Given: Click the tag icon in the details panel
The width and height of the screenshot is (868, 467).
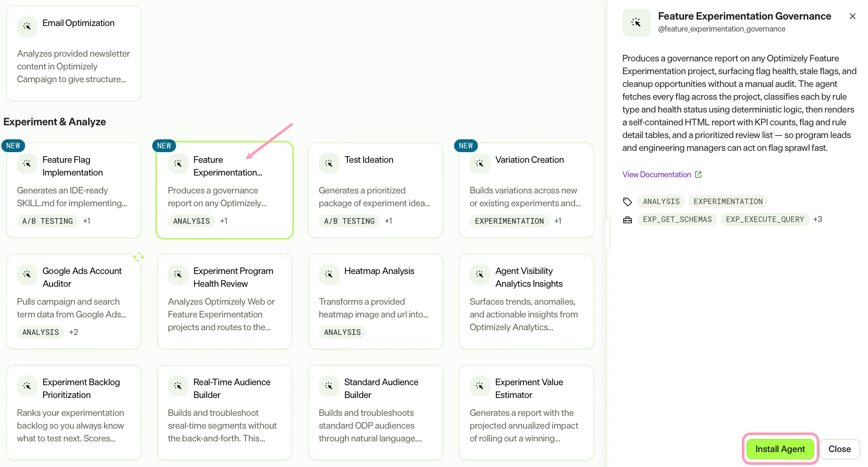Looking at the screenshot, I should pos(627,202).
